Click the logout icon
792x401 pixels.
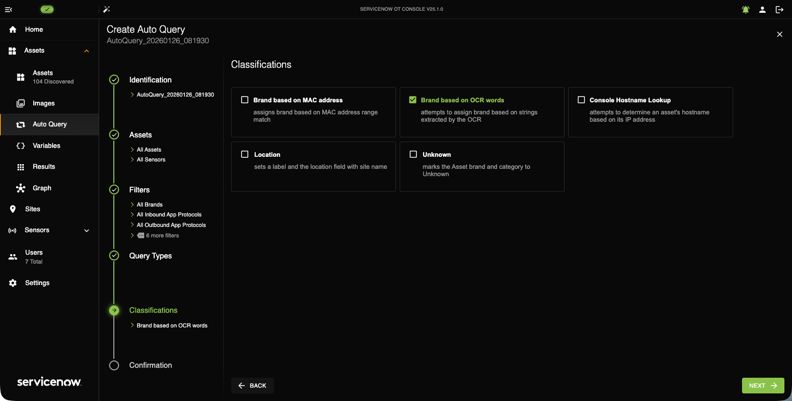click(779, 10)
